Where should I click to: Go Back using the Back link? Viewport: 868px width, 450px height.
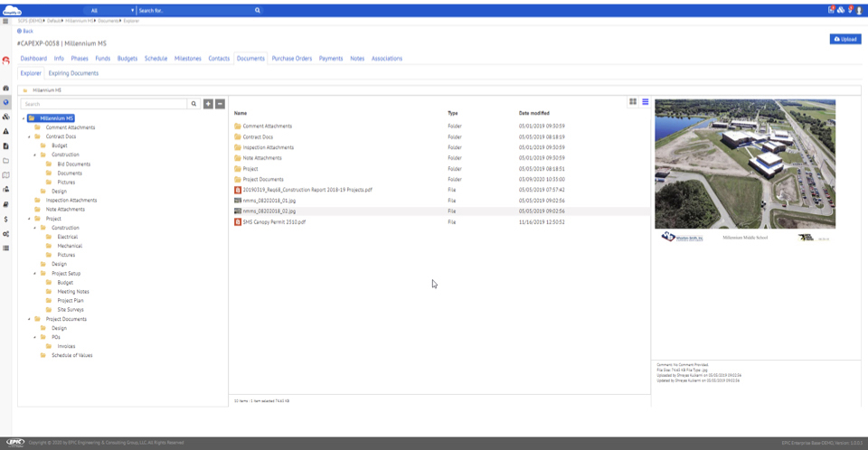pos(25,31)
